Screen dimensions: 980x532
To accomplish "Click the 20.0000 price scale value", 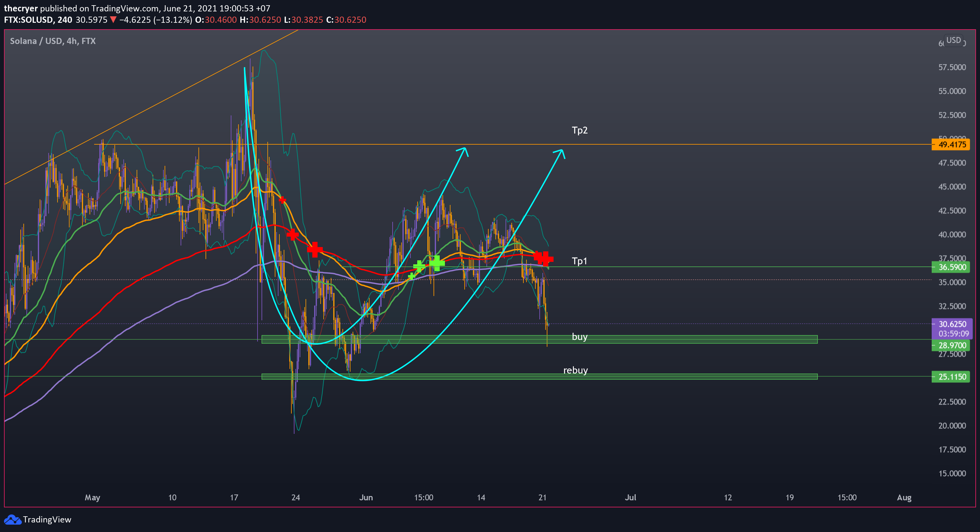I will coord(952,426).
